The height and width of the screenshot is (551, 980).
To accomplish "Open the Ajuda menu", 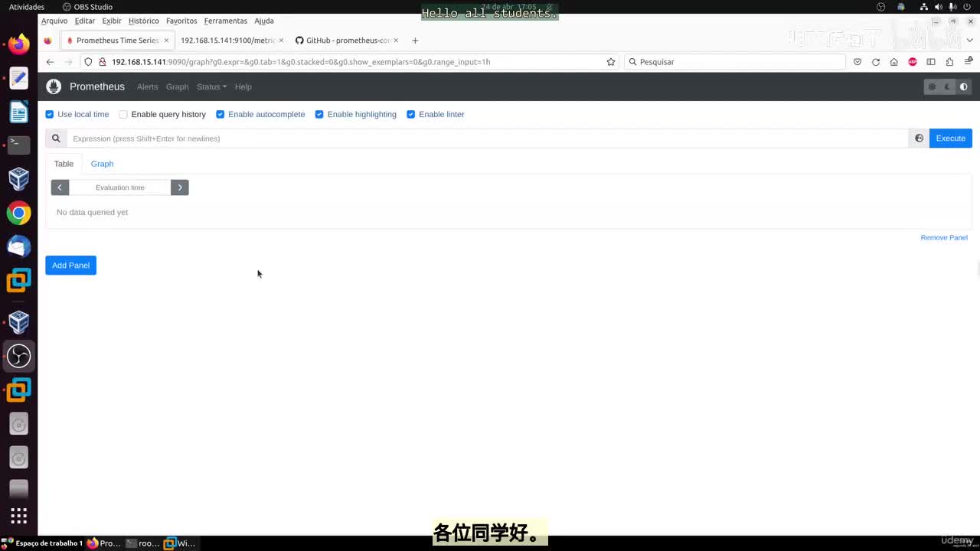I will pos(264,21).
